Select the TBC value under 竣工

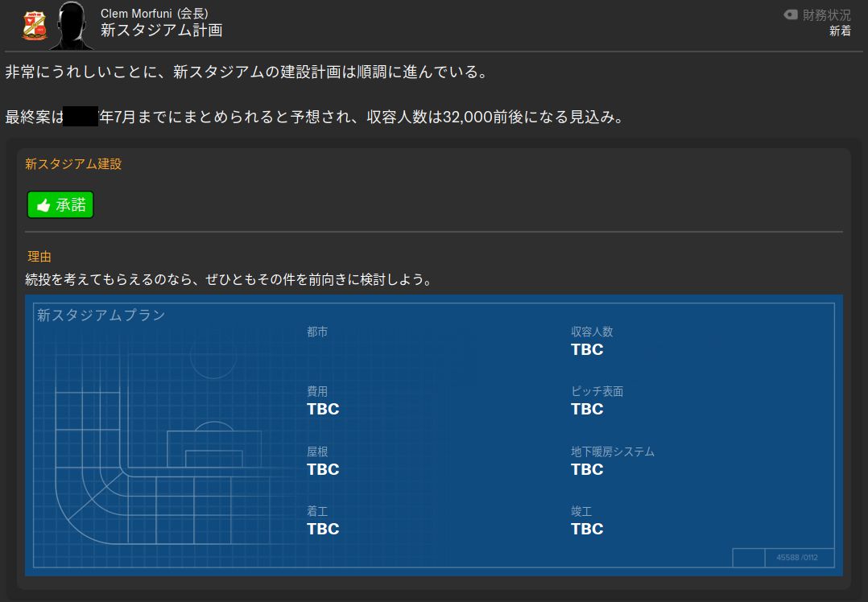click(587, 529)
